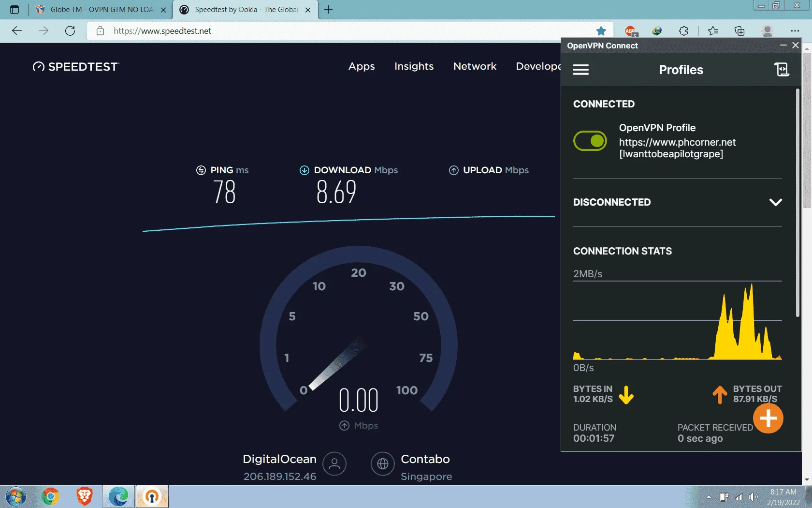This screenshot has height=508, width=812.
Task: Go forward in browser history
Action: (43, 31)
